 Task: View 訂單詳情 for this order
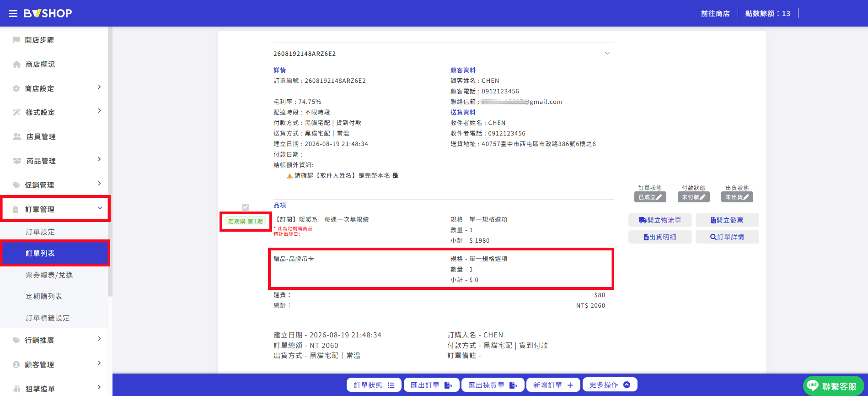[x=727, y=237]
